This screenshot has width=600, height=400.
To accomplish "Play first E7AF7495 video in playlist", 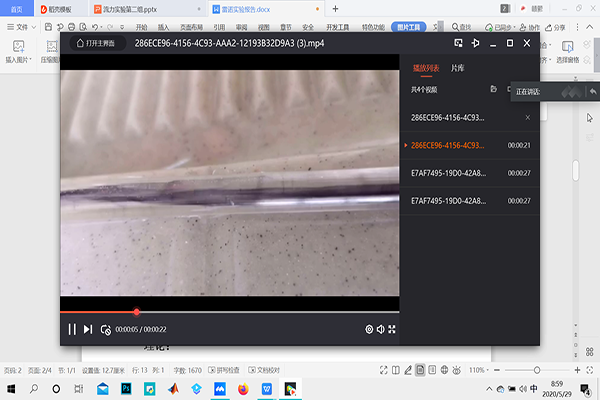I will [x=450, y=172].
